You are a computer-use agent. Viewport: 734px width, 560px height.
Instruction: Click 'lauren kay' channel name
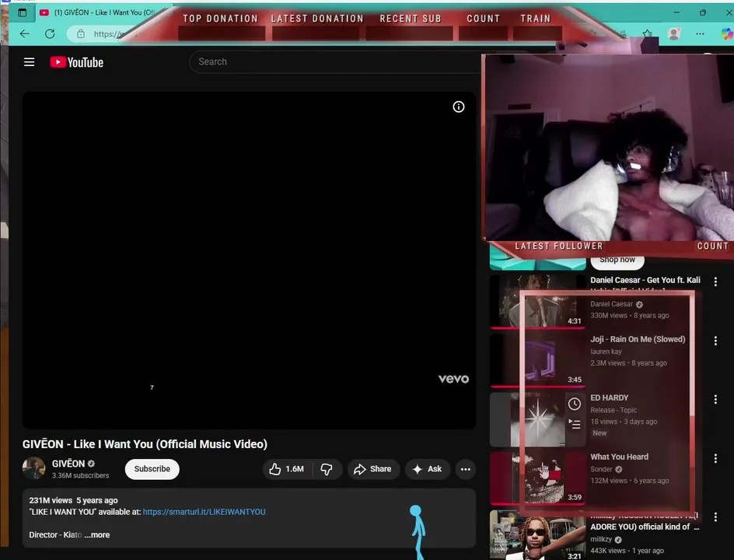[x=606, y=352]
